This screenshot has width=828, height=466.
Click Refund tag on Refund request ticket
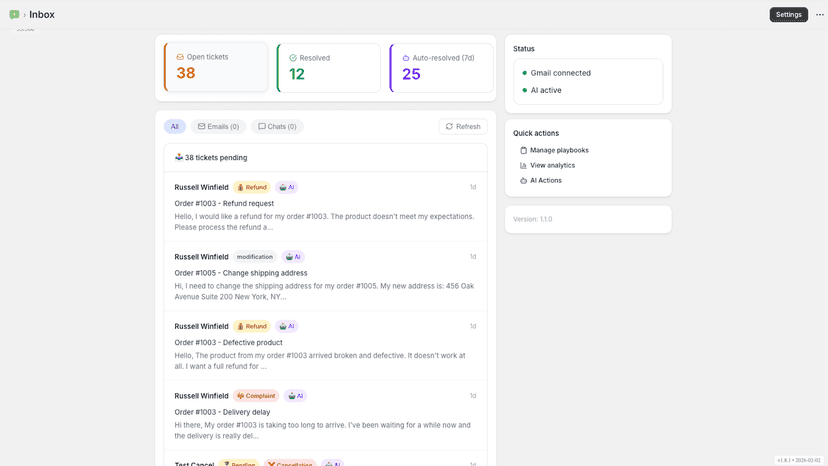click(x=251, y=187)
